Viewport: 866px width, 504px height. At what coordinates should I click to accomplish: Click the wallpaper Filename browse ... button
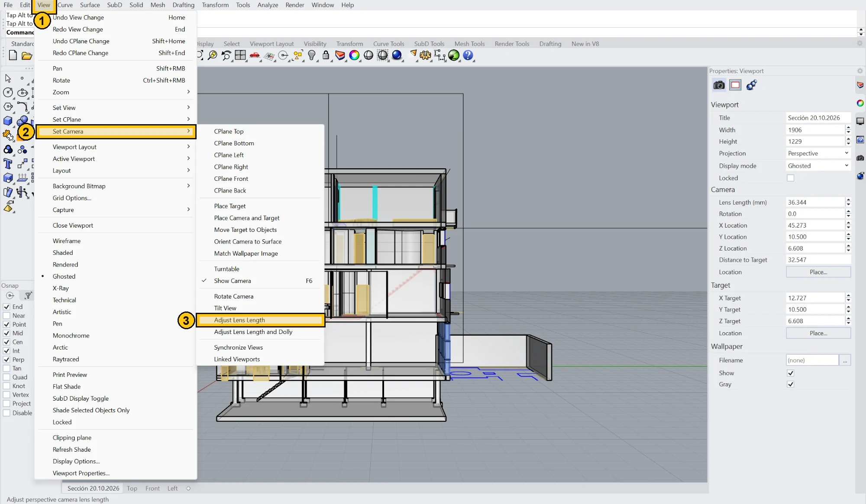point(845,360)
